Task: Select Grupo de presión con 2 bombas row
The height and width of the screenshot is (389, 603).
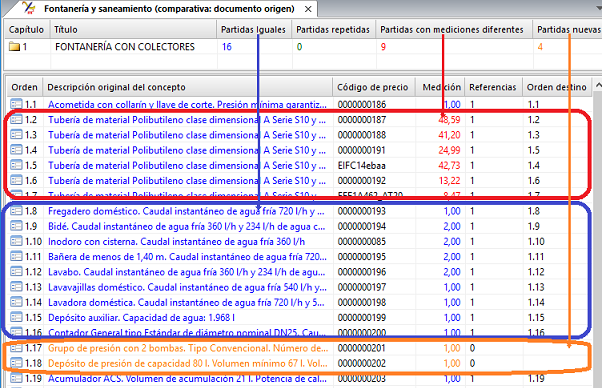Action: point(188,348)
